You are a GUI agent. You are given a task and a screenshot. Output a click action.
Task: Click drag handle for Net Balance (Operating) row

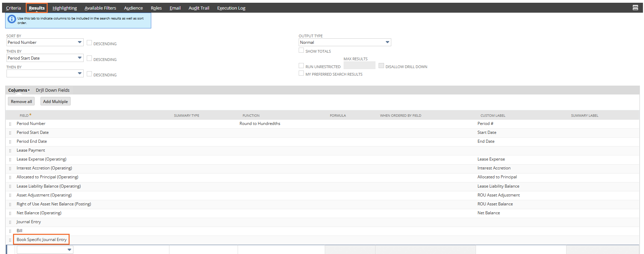10,213
